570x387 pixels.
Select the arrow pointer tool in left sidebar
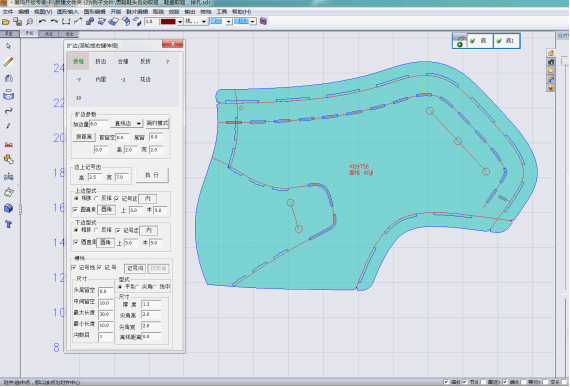[9, 46]
